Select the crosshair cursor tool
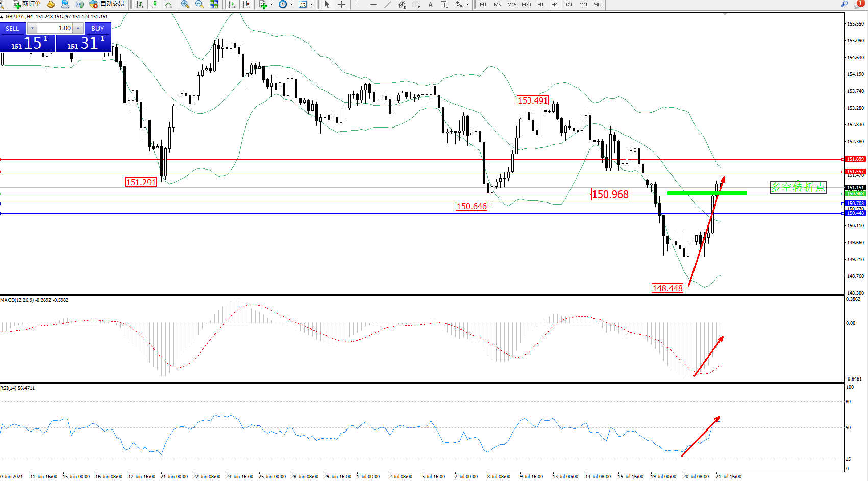This screenshot has height=481, width=868. tap(341, 4)
